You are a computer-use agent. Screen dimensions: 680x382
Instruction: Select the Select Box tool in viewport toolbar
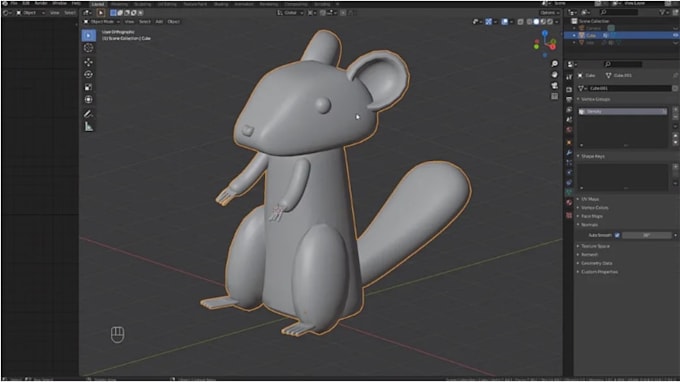click(88, 36)
